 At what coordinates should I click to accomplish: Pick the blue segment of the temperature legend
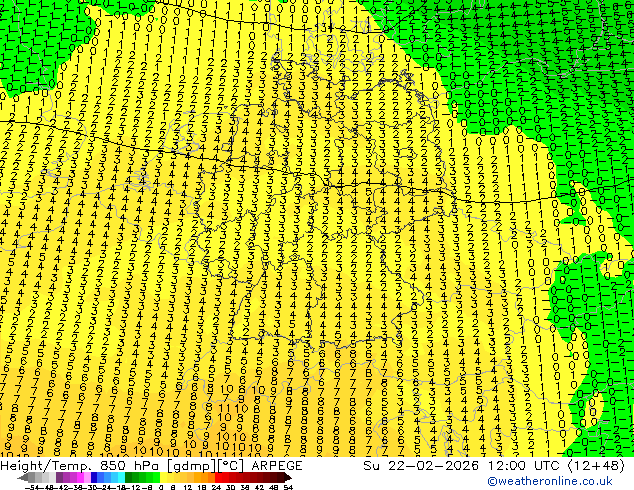(x=108, y=477)
